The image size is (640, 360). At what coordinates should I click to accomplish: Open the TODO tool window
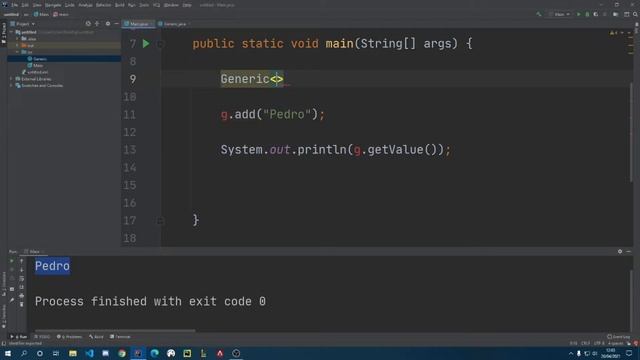click(x=42, y=337)
